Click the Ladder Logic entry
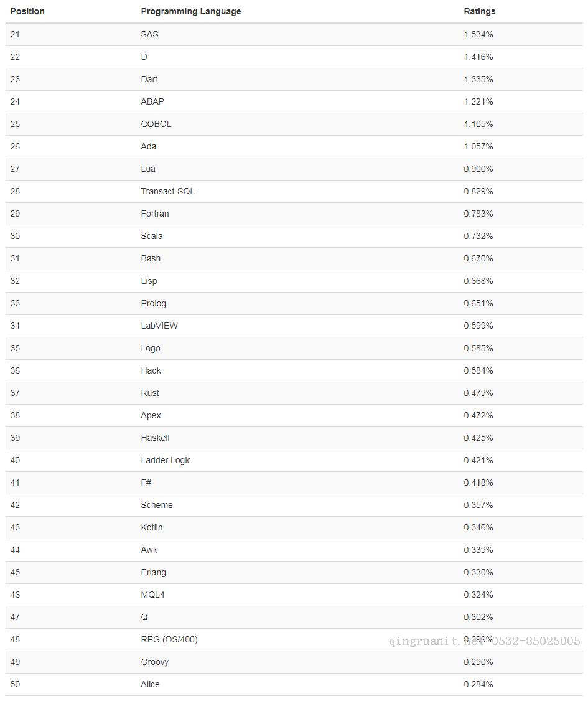Viewport: 588px width, 701px height. point(166,460)
